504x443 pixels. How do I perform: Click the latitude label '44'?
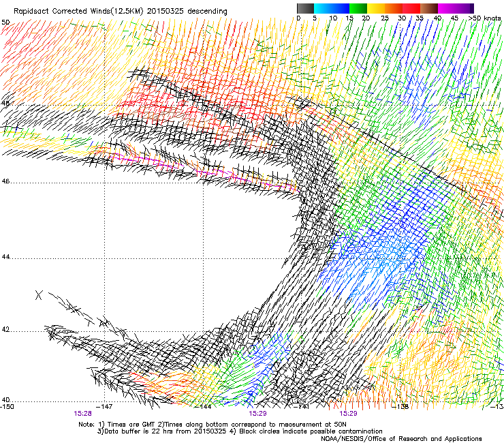[x=5, y=257]
